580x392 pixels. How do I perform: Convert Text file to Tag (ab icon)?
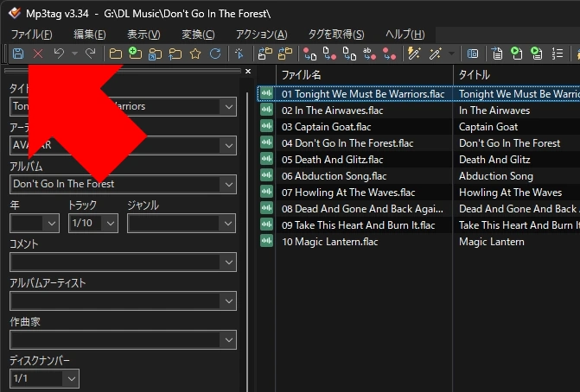click(369, 54)
